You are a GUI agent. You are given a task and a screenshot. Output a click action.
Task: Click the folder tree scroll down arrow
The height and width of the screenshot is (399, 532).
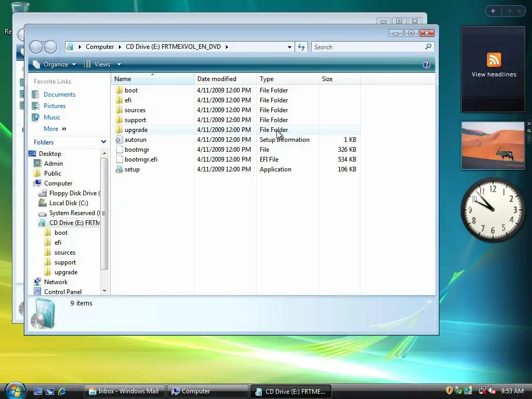coord(104,291)
